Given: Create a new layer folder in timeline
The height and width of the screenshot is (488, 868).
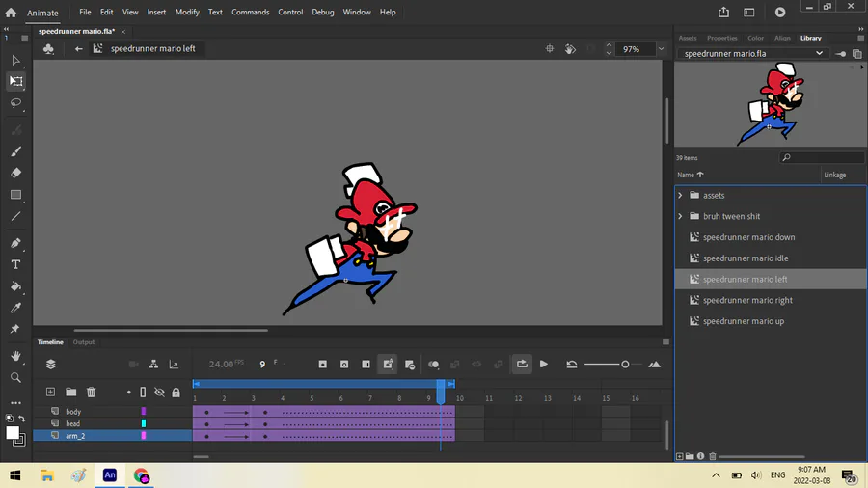Looking at the screenshot, I should (70, 392).
